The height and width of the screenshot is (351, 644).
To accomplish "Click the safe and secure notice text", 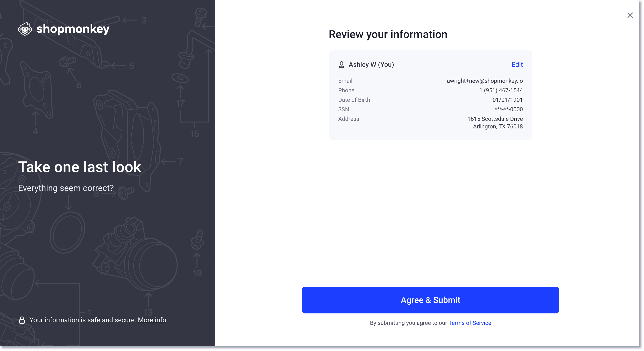I will 83,320.
